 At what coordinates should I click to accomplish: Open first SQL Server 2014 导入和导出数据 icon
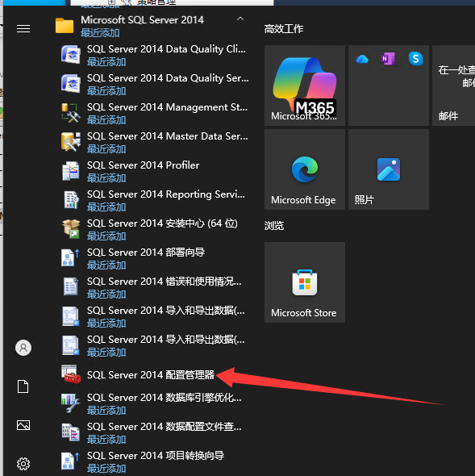click(71, 316)
